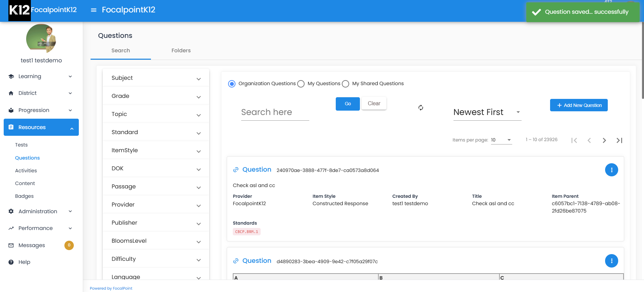Screen dimensions: 644x292
Task: Go to next page of questions
Action: click(604, 140)
